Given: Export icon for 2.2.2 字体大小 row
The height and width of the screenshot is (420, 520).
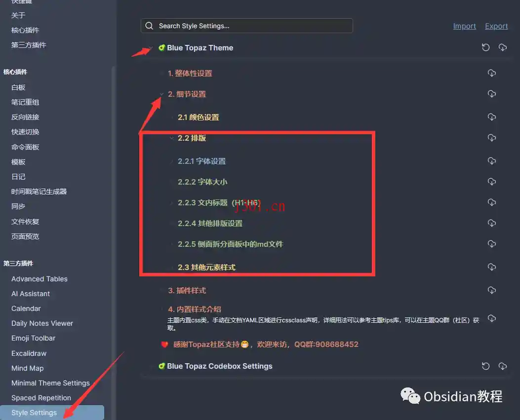Looking at the screenshot, I should click(491, 182).
